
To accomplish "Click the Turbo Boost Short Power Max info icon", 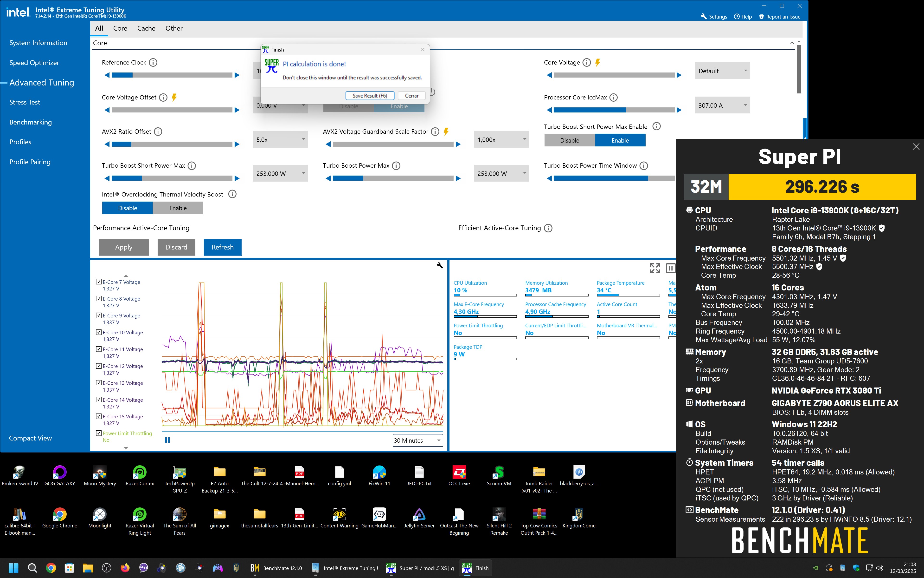I will [192, 165].
